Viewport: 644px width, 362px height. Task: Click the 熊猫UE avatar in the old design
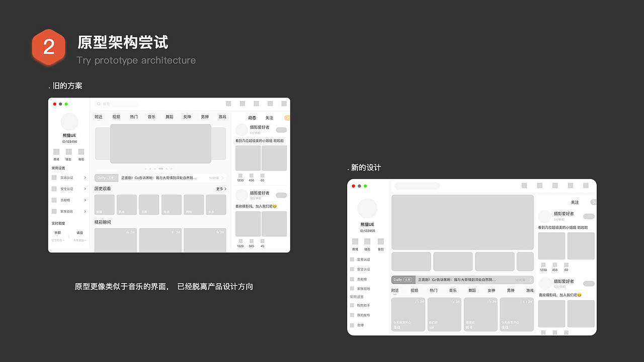click(69, 122)
